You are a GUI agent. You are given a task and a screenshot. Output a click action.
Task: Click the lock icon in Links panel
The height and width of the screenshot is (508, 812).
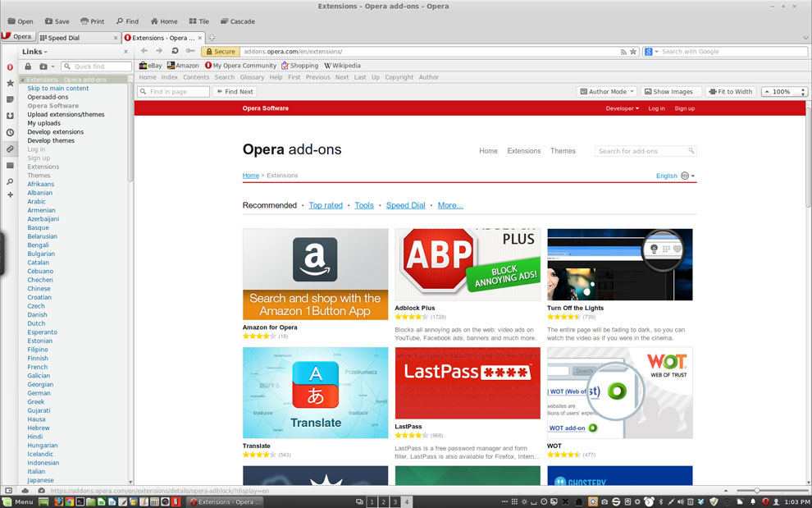pyautogui.click(x=28, y=66)
